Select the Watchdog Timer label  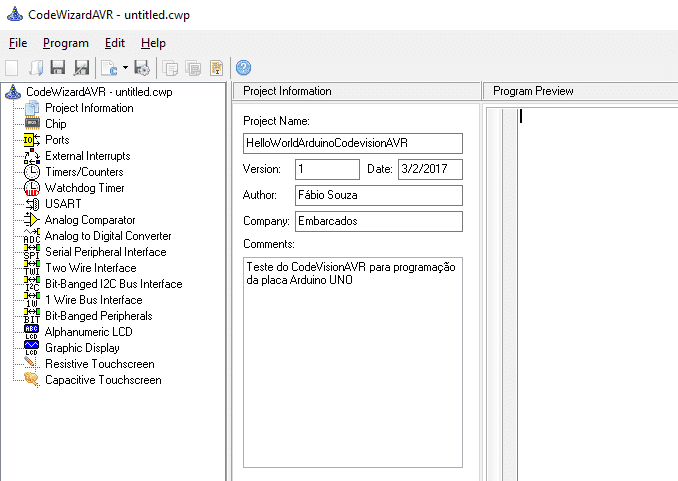(85, 188)
